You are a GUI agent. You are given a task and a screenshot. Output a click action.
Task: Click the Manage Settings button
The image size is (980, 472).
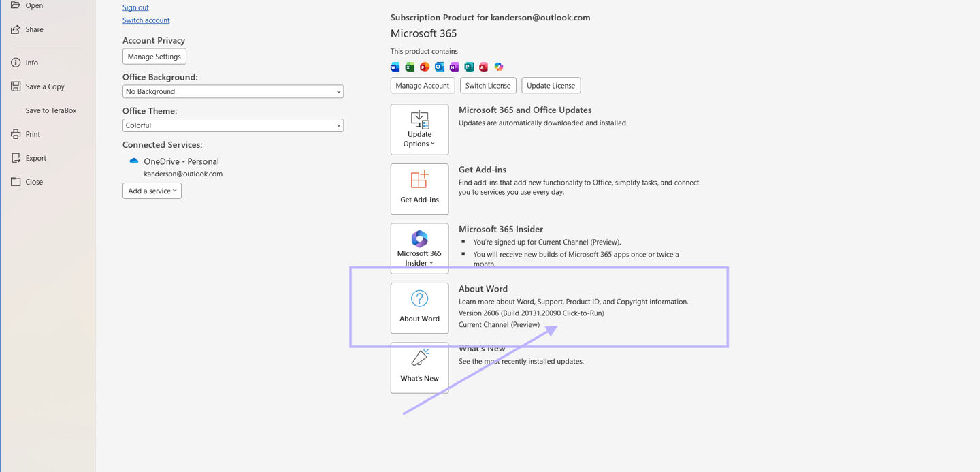click(x=154, y=57)
